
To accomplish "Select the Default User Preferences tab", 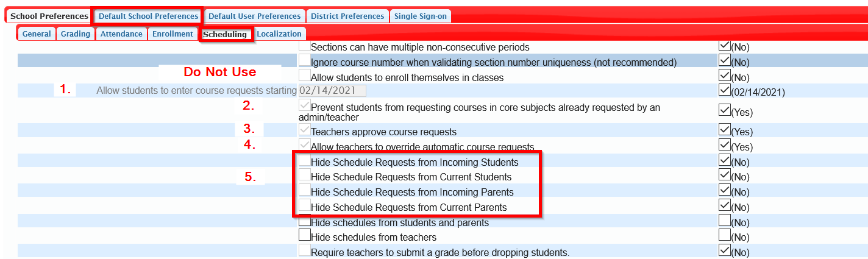I will click(255, 16).
